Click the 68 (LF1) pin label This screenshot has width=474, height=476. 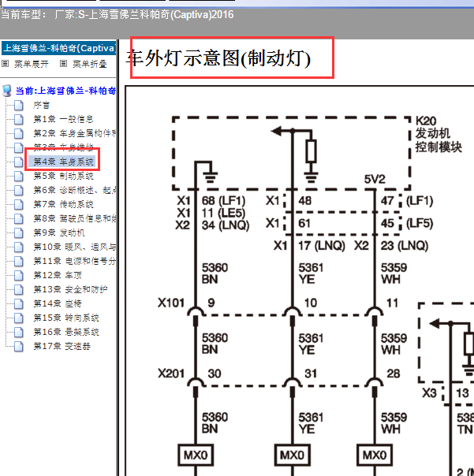[x=223, y=201]
